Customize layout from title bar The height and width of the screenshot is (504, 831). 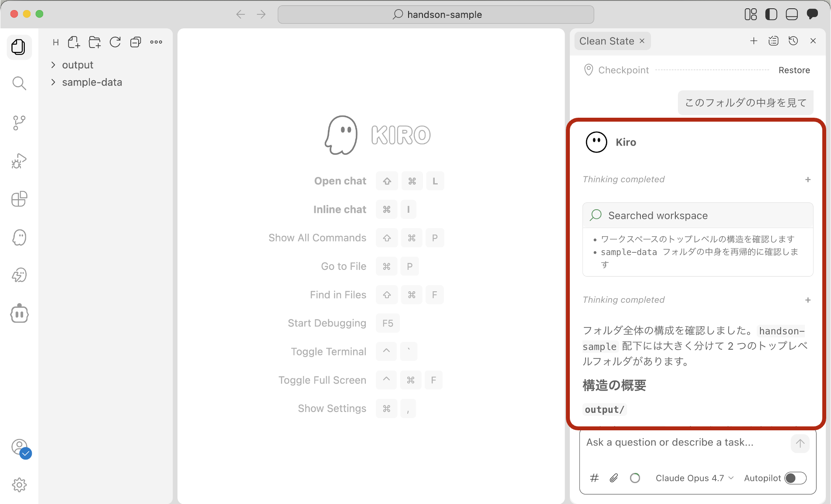751,14
